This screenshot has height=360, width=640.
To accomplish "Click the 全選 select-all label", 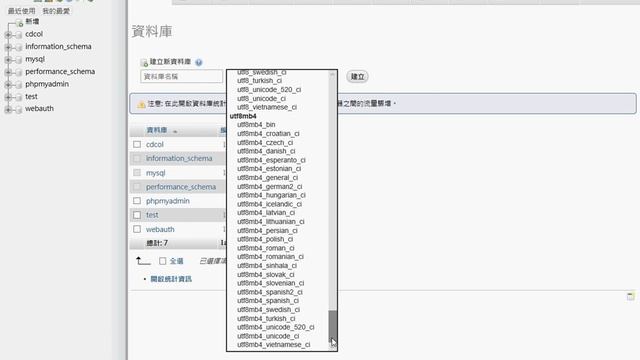I will [x=176, y=261].
